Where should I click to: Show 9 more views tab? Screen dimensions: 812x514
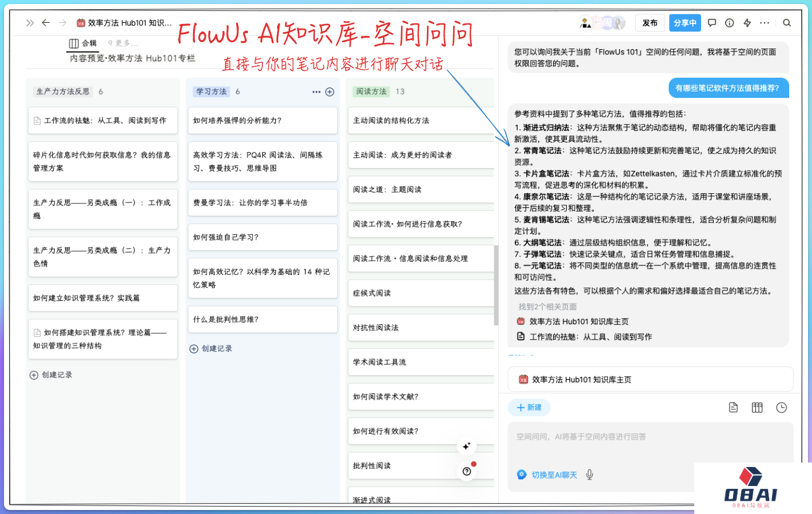pos(123,43)
